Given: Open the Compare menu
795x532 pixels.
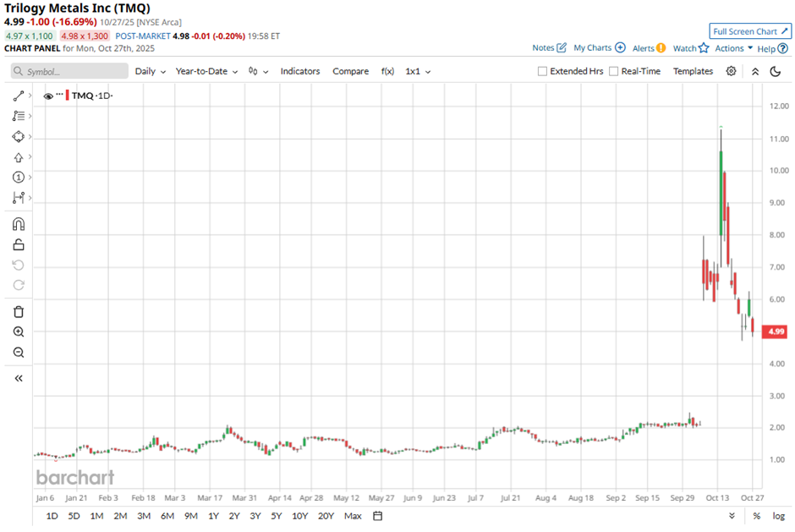Looking at the screenshot, I should point(350,72).
